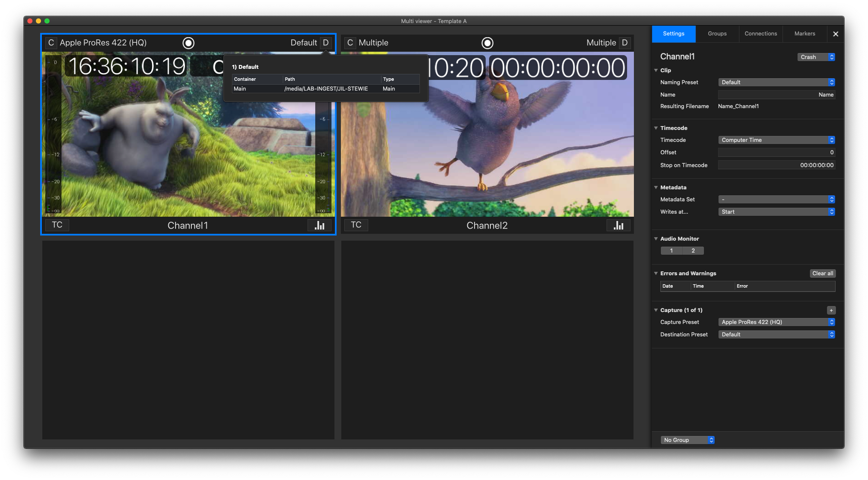This screenshot has height=480, width=868.
Task: Click Channel2's TC timecode button
Action: tap(356, 225)
